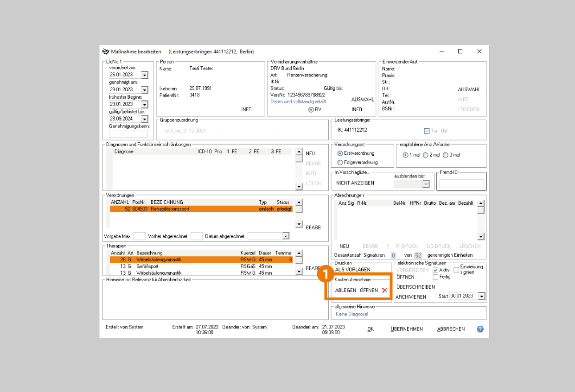Choose 2 mal per week

pyautogui.click(x=426, y=155)
